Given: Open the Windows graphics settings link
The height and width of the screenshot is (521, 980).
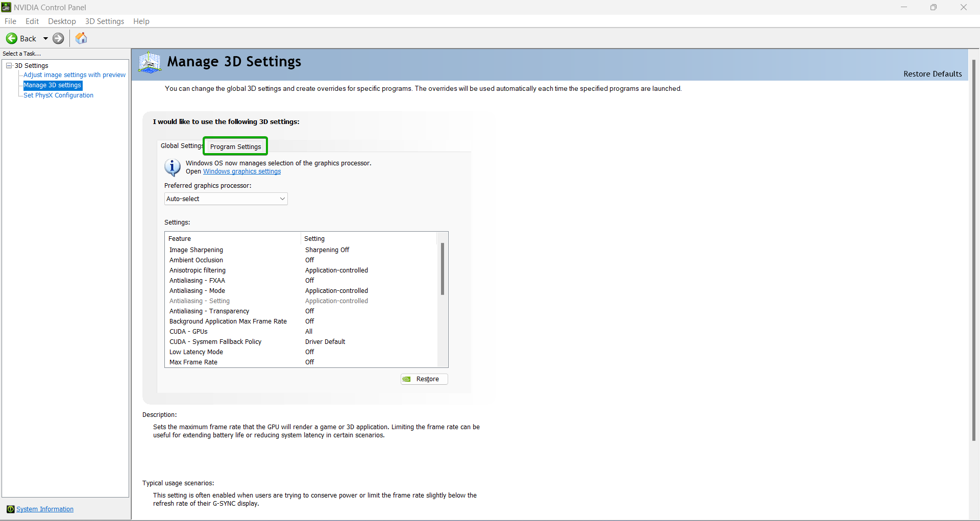Looking at the screenshot, I should coord(241,171).
